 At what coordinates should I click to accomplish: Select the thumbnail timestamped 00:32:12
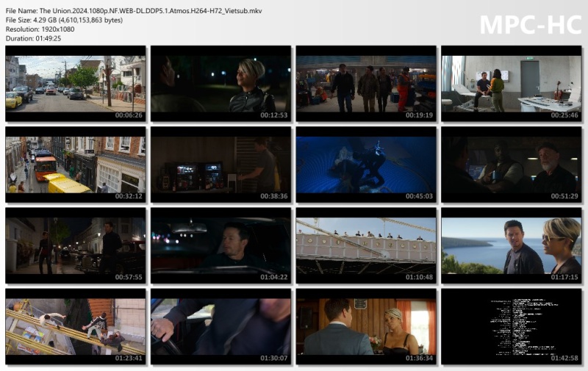click(x=76, y=165)
